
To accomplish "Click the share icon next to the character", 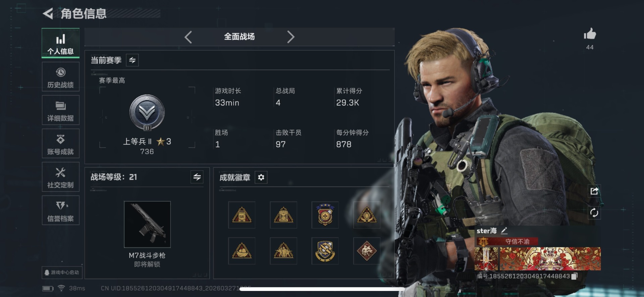I will 594,191.
